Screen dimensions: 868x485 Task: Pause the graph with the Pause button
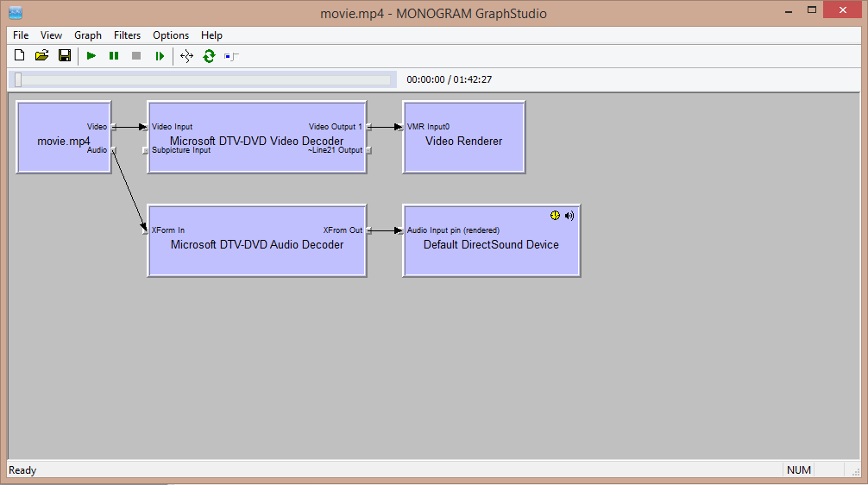pos(114,56)
